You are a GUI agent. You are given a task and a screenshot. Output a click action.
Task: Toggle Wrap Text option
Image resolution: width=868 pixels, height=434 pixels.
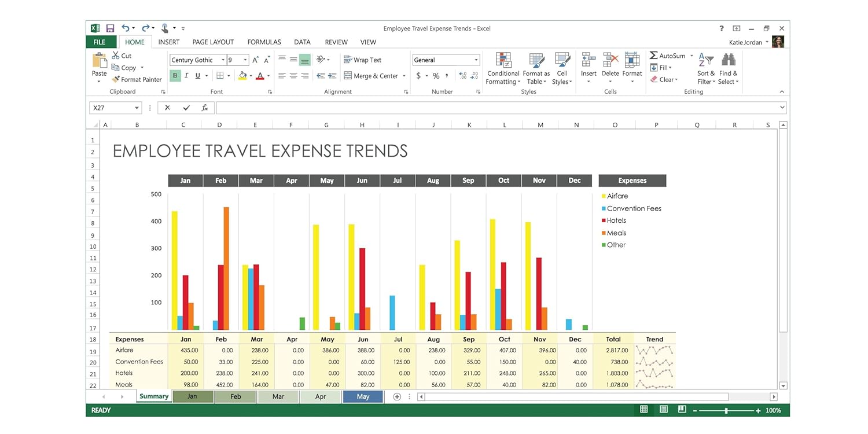pos(363,60)
